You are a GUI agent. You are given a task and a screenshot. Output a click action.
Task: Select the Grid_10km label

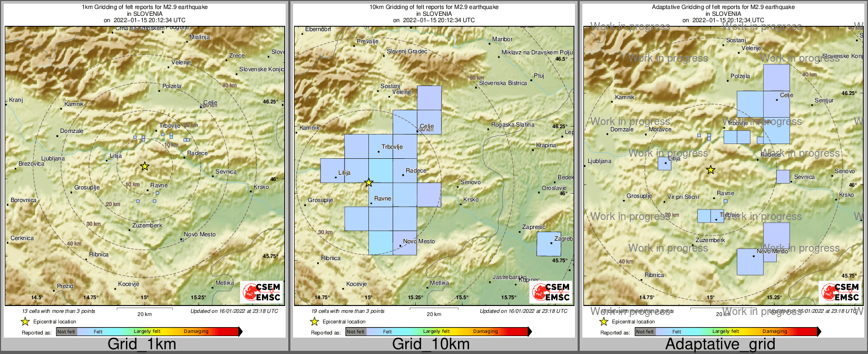(x=431, y=344)
